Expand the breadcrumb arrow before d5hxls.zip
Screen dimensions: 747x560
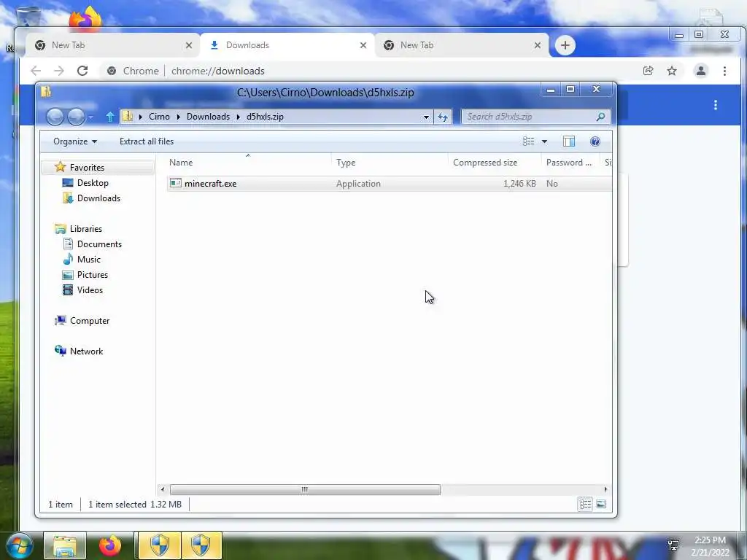pos(239,117)
